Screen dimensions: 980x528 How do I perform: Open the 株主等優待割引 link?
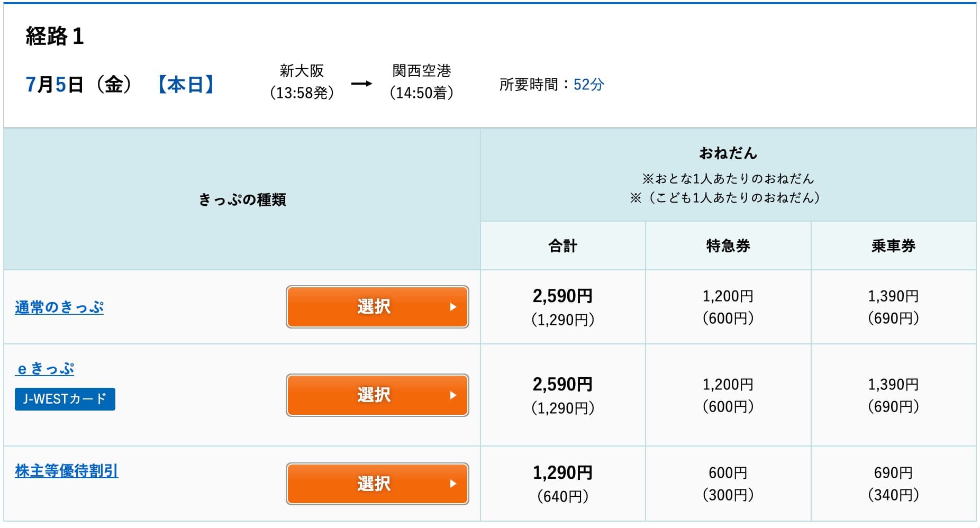pyautogui.click(x=67, y=471)
